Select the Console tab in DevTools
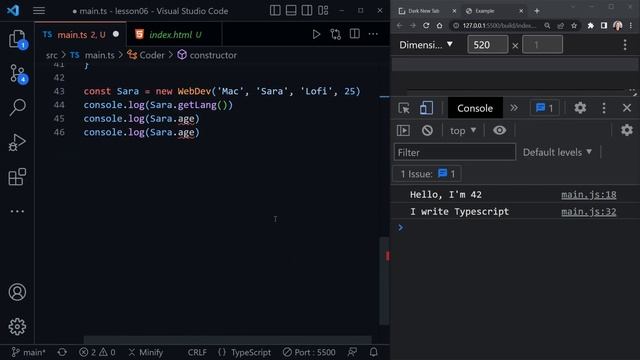The image size is (640, 360). (475, 108)
